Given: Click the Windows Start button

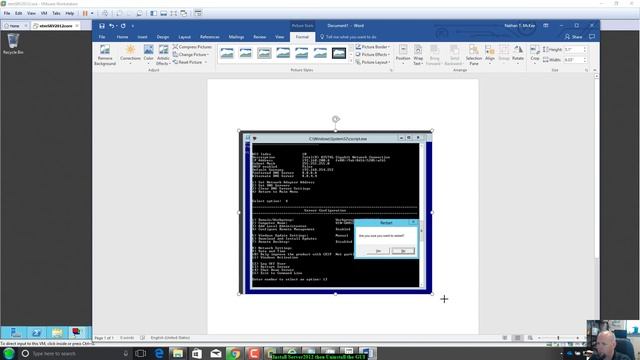Looking at the screenshot, I should pyautogui.click(x=9, y=353).
